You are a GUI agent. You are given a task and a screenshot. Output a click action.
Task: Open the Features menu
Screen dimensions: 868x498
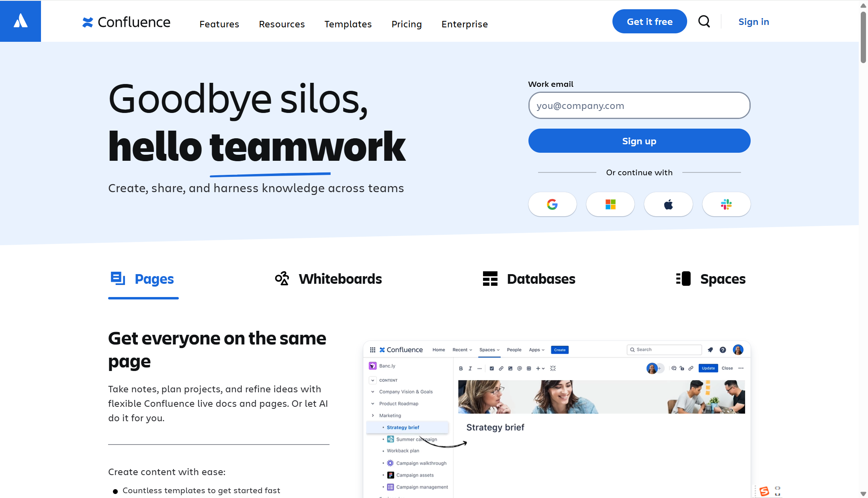219,24
